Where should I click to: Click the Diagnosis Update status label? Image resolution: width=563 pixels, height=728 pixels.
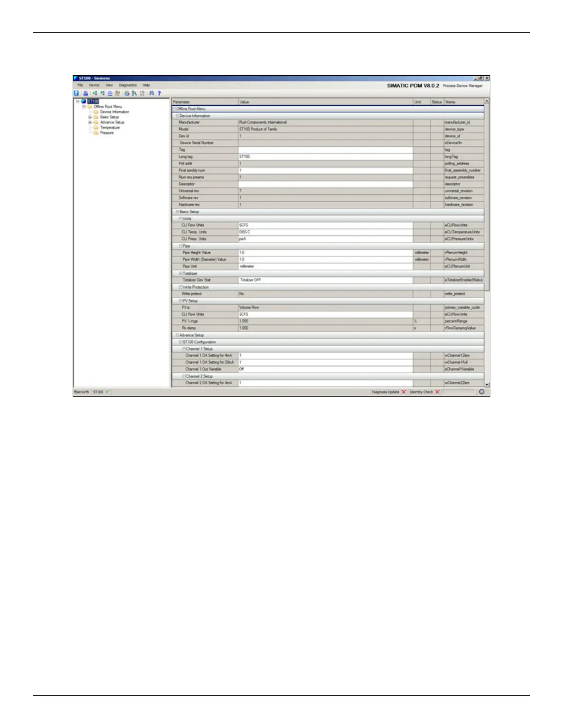385,392
